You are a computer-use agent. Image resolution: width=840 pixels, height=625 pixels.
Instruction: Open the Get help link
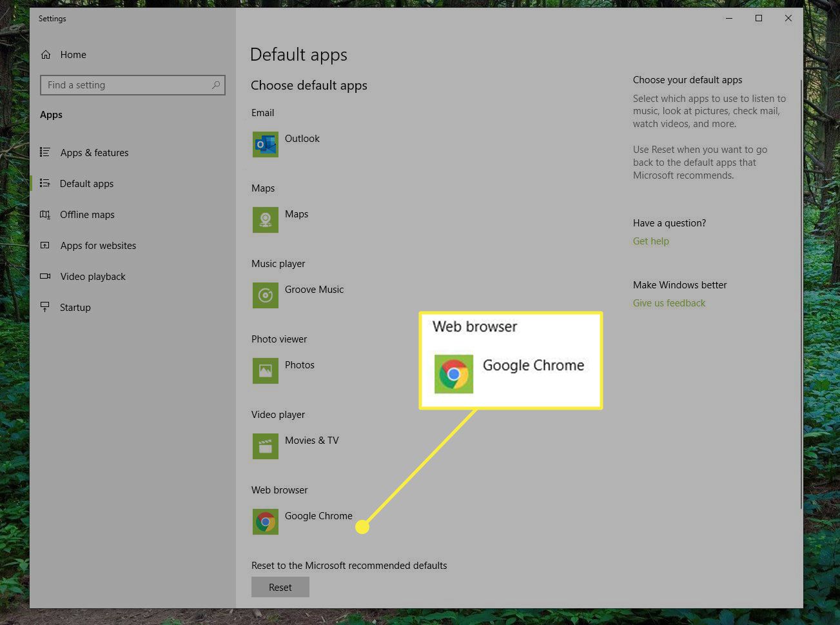tap(650, 241)
